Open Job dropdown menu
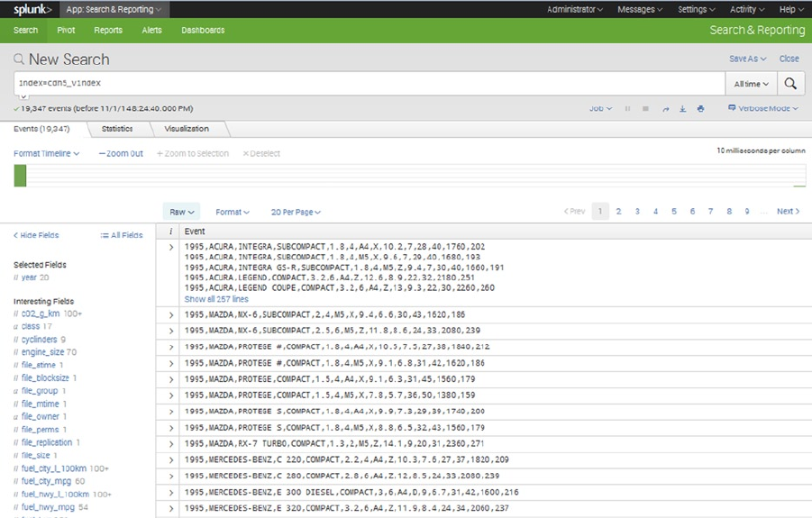 pyautogui.click(x=600, y=109)
